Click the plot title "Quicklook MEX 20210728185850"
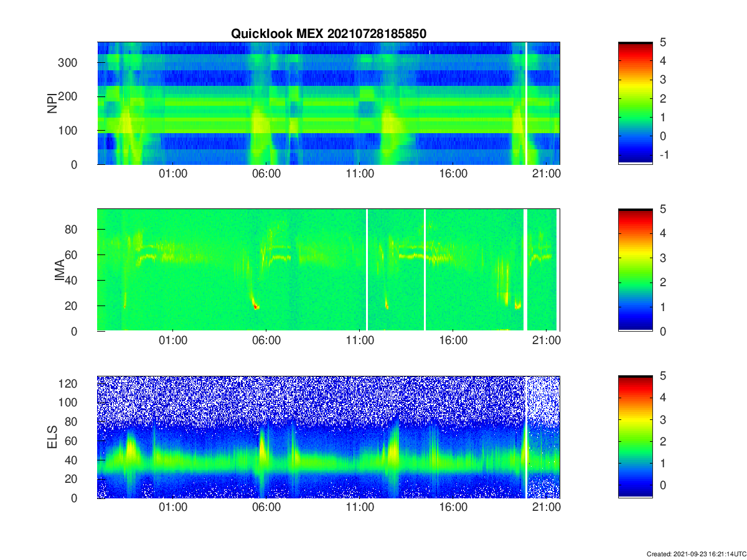747x560 pixels. 329,34
